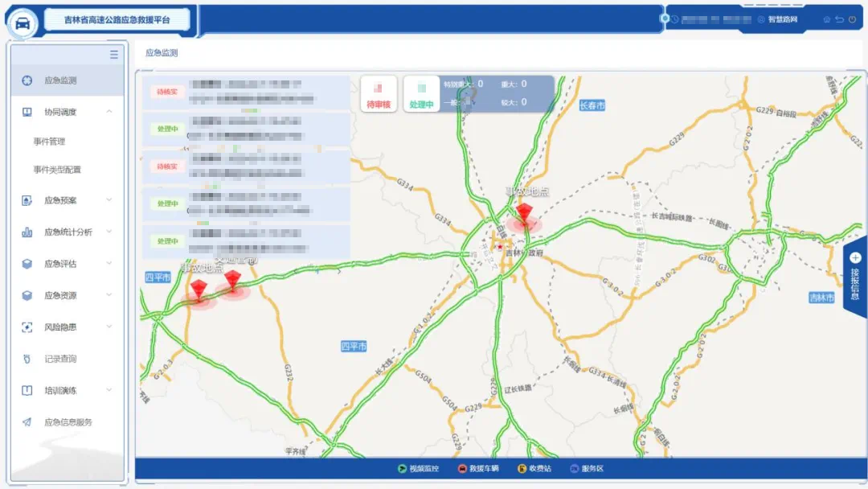Viewport: 868px width, 489px height.
Task: Click the home icon in header
Action: click(827, 19)
